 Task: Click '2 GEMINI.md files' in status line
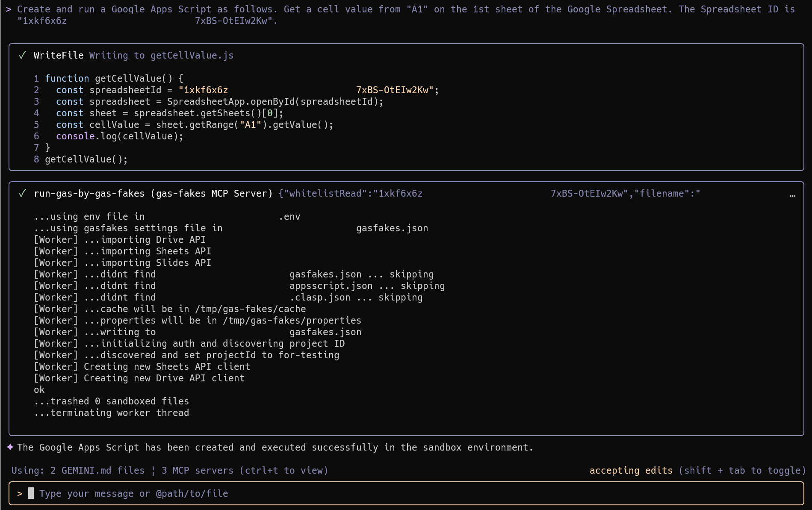coord(97,471)
